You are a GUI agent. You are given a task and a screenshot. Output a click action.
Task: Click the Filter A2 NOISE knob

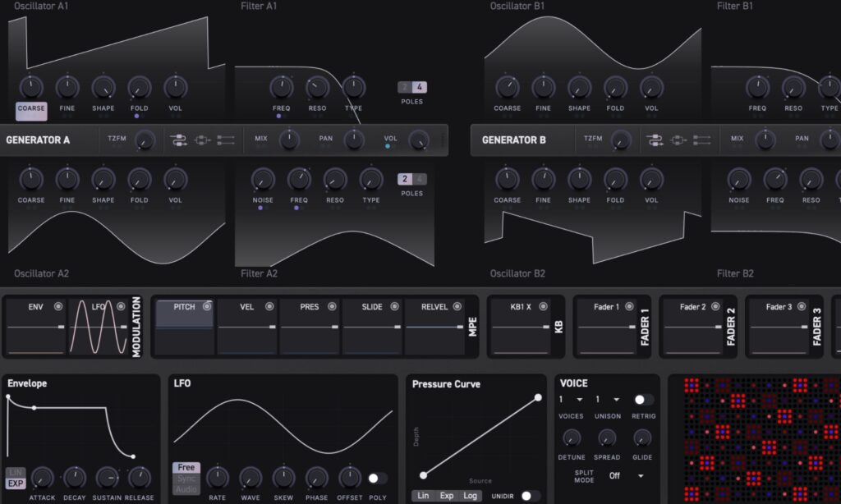(263, 180)
